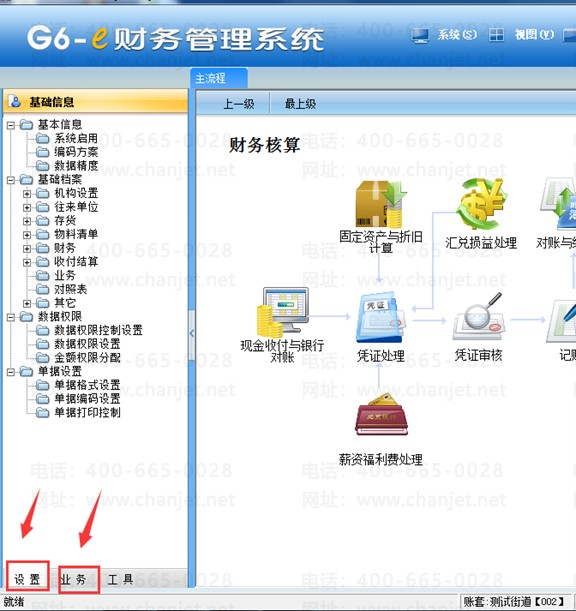576x611 pixels.
Task: Click the 基础信息 panel header user icon
Action: [x=16, y=102]
